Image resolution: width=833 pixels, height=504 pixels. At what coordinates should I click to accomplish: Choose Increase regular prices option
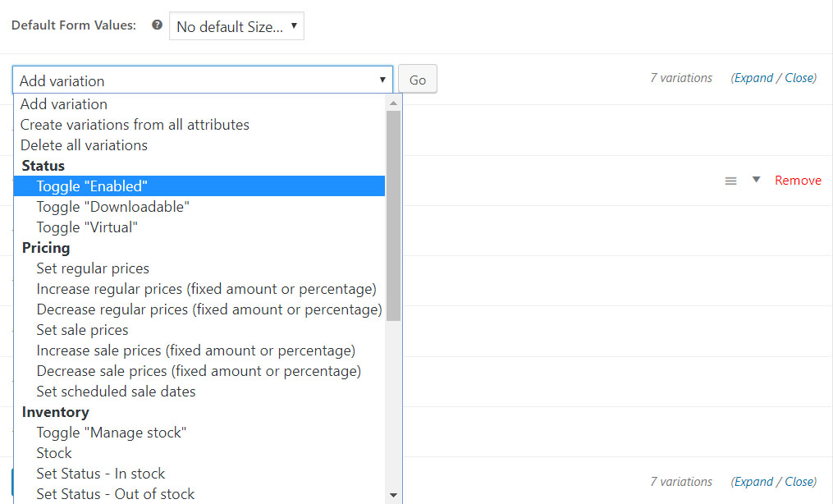[x=199, y=289]
